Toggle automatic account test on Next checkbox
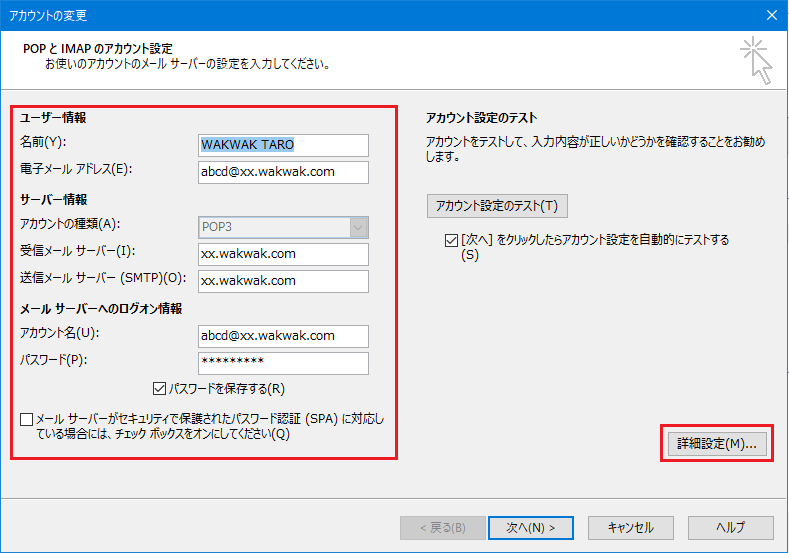This screenshot has width=789, height=553. tap(450, 240)
